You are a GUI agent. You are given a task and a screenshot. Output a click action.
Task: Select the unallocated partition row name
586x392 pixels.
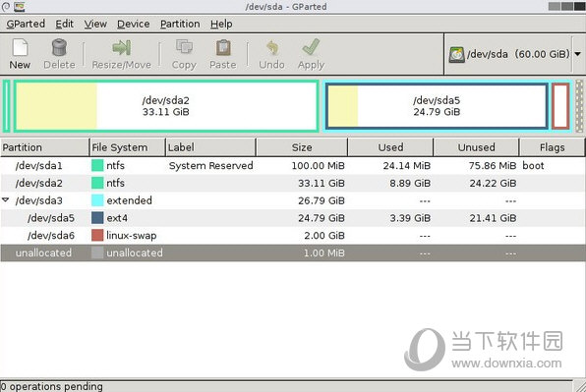pyautogui.click(x=43, y=252)
